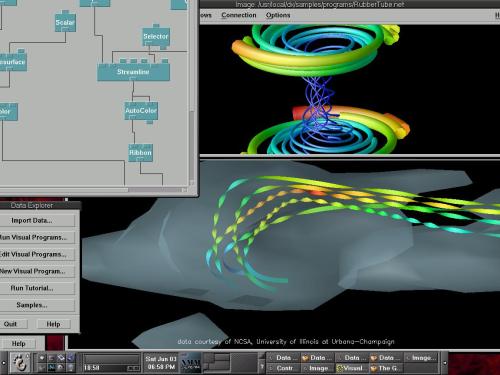Switch to The G... task in tasklist
500x375 pixels.
387,368
